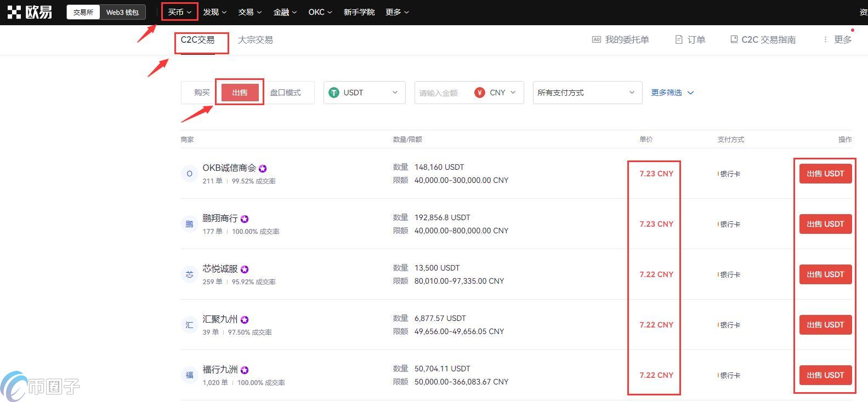The width and height of the screenshot is (868, 402).
Task: Open the 金融 menu
Action: [285, 12]
